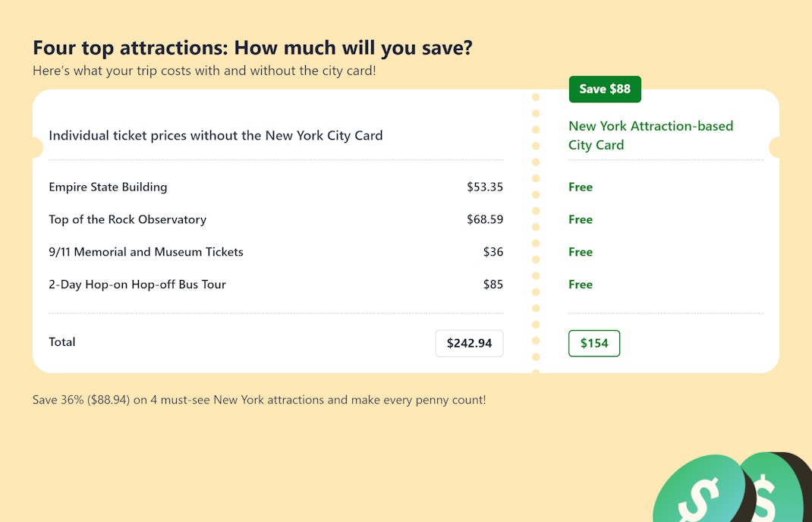The image size is (812, 522).
Task: Select the $242.94 total price box
Action: (x=469, y=343)
